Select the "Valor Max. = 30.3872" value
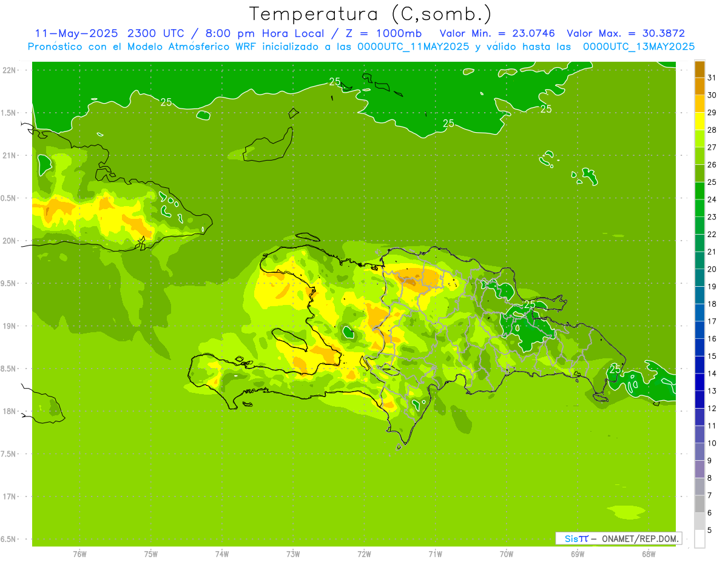 click(x=625, y=33)
